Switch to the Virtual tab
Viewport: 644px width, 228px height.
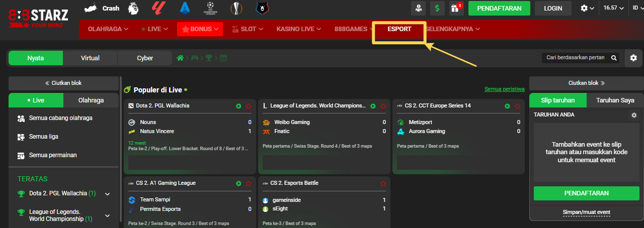point(90,58)
